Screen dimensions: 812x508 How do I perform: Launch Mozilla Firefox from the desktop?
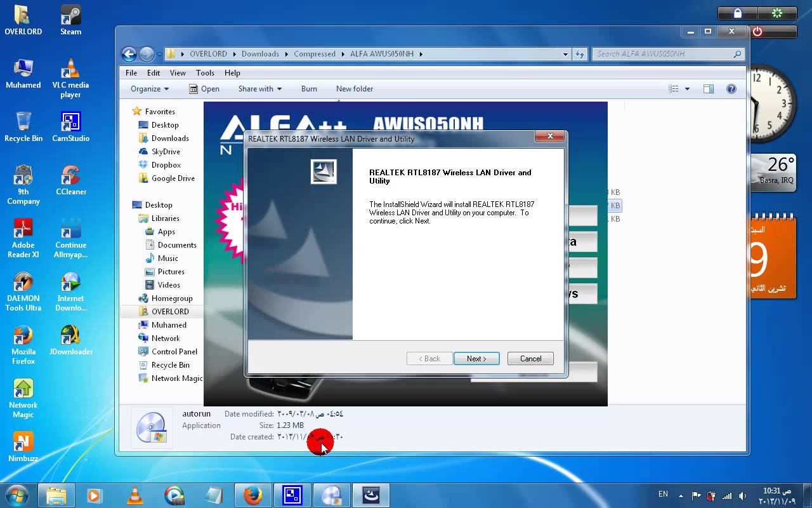pyautogui.click(x=23, y=345)
